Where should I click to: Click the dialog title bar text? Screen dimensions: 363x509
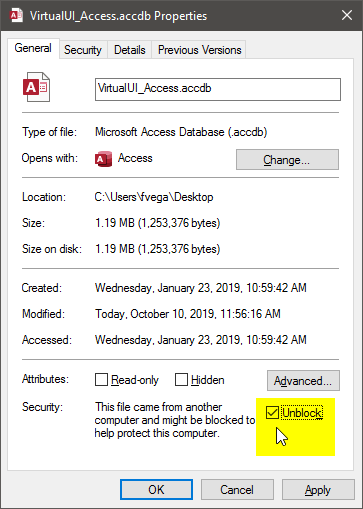click(118, 16)
